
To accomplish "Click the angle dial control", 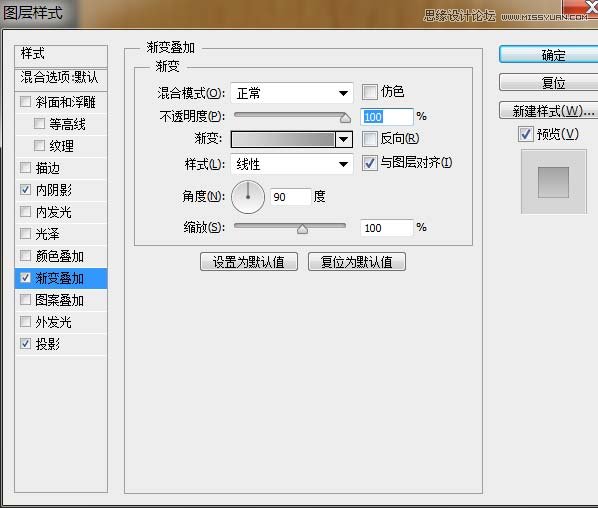I will [248, 197].
